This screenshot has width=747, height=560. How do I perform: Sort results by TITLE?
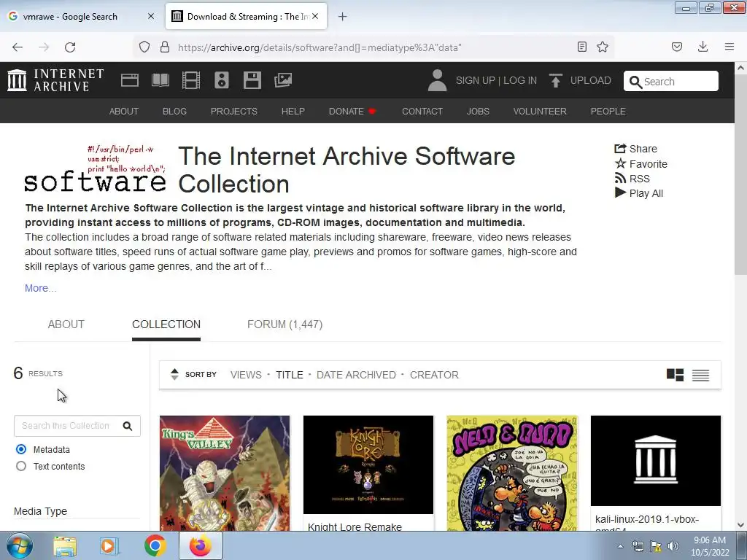pos(289,375)
